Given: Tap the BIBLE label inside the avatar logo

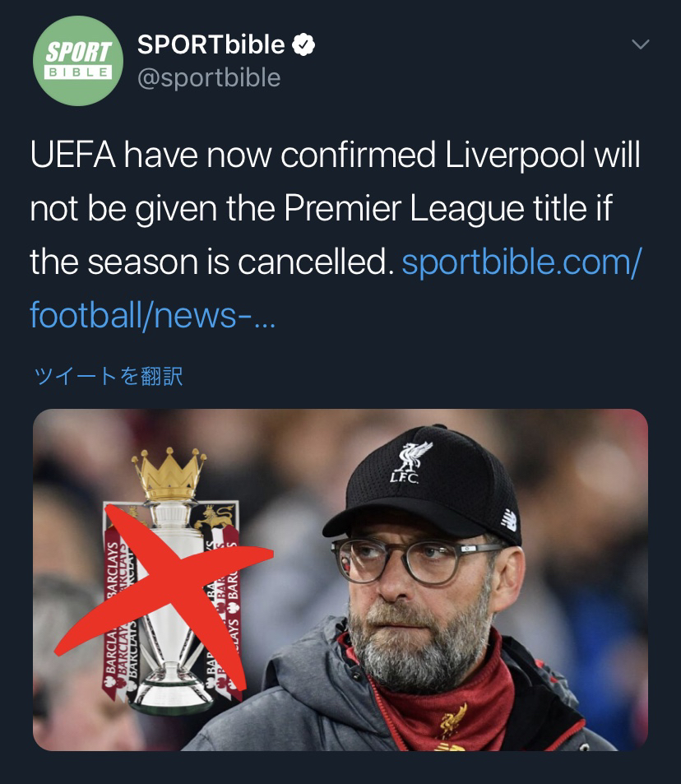Looking at the screenshot, I should pos(78,72).
